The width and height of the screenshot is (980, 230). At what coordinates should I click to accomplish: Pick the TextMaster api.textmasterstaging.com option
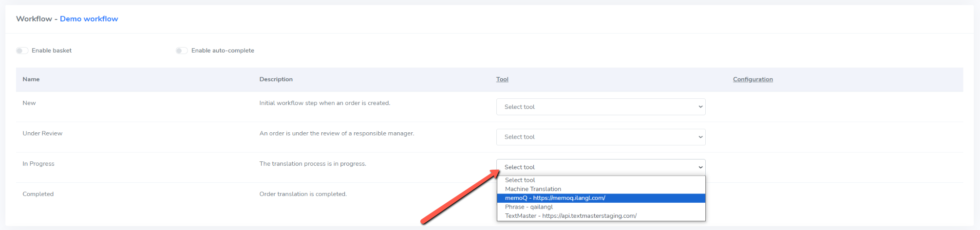pos(601,216)
